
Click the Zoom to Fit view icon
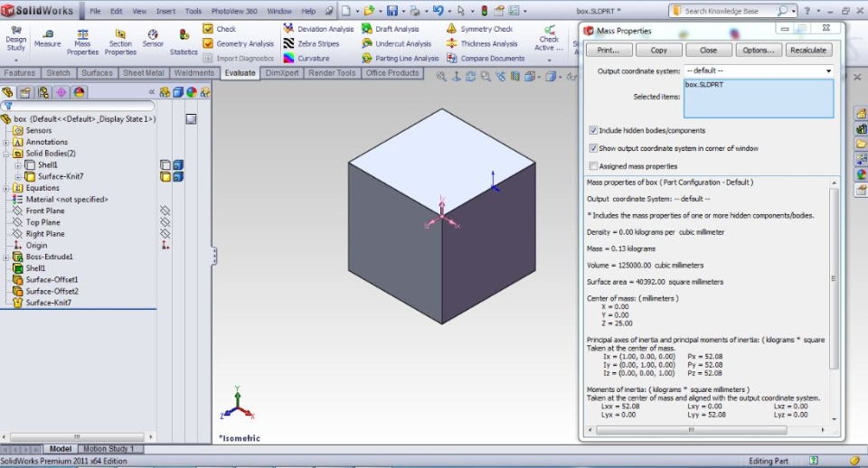(x=441, y=76)
